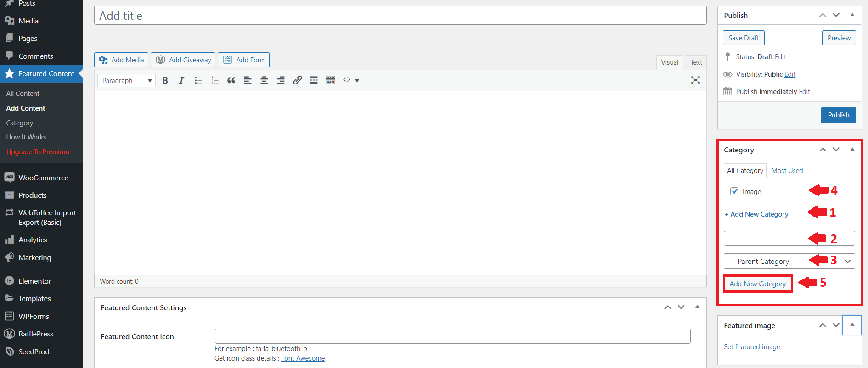Edit the draft status

pyautogui.click(x=780, y=57)
